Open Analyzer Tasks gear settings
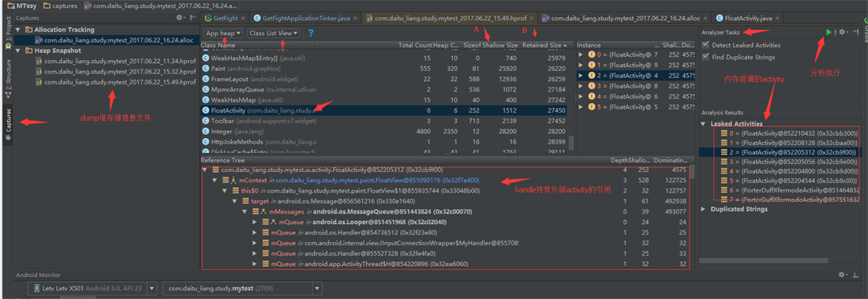This screenshot has height=299, width=868. coord(843,32)
